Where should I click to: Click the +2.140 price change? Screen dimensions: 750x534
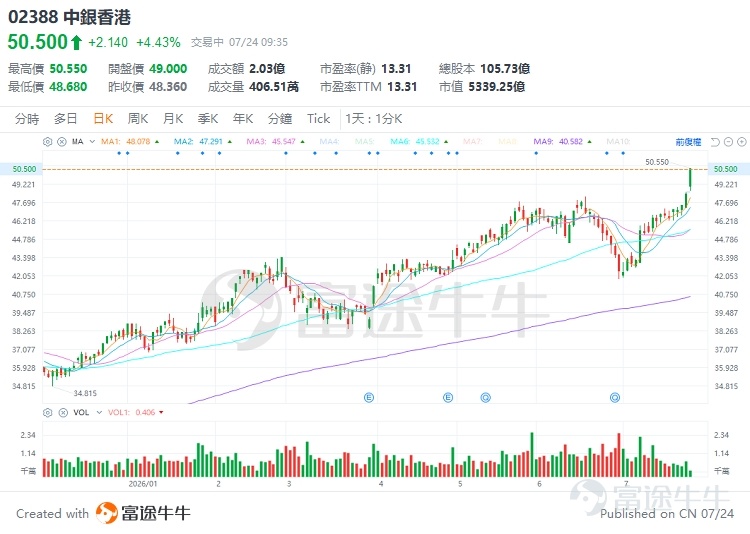tap(108, 43)
